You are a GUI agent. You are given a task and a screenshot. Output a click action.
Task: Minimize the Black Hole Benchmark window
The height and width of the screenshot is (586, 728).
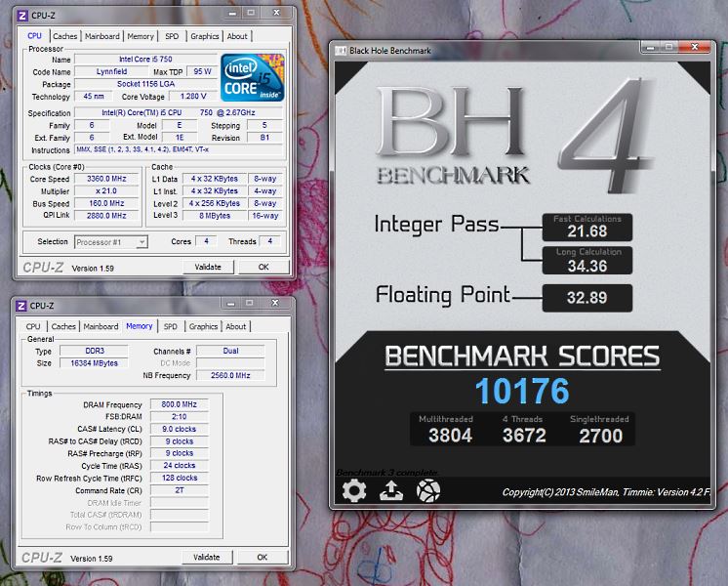[650, 47]
